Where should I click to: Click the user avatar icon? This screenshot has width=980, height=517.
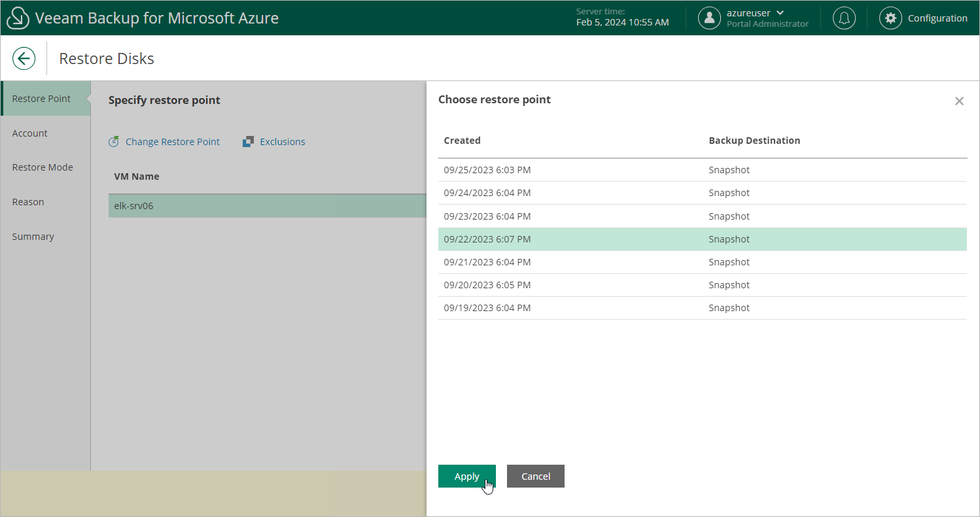click(x=709, y=18)
